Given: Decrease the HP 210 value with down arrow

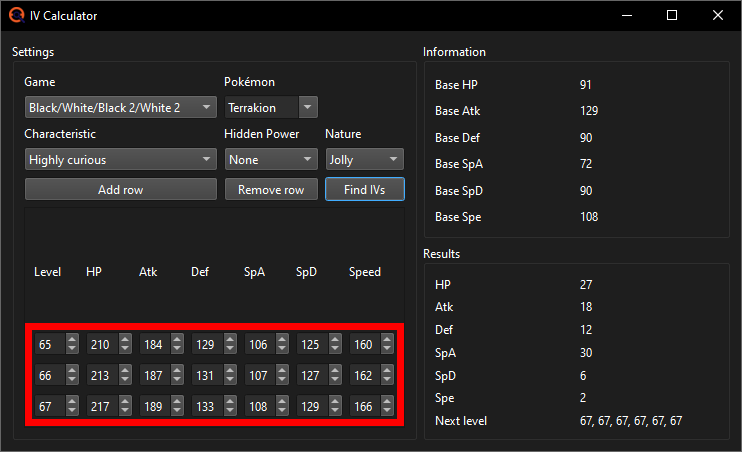Looking at the screenshot, I should [124, 349].
